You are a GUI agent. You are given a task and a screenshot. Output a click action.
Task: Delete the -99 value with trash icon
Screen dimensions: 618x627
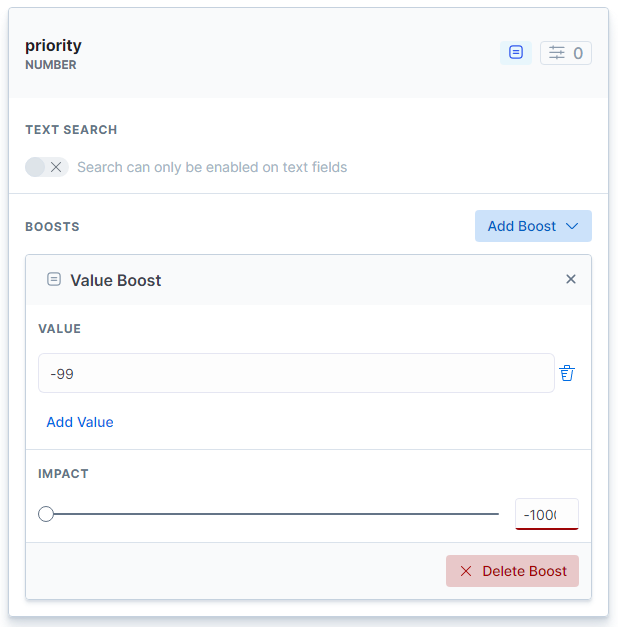point(567,373)
